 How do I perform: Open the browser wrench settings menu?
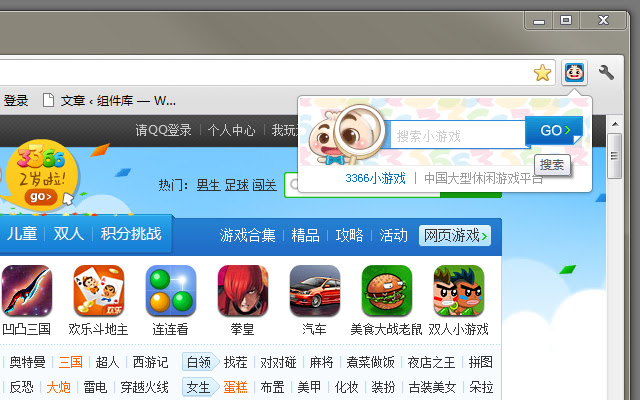[606, 73]
